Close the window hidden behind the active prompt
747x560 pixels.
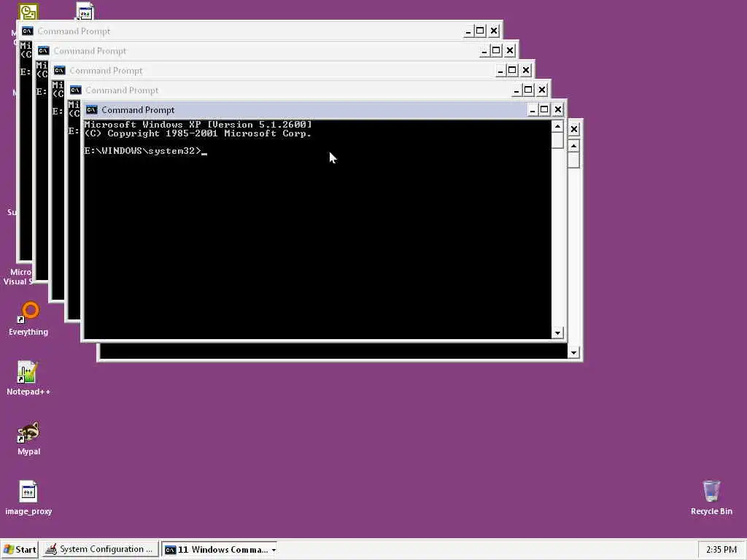[574, 129]
